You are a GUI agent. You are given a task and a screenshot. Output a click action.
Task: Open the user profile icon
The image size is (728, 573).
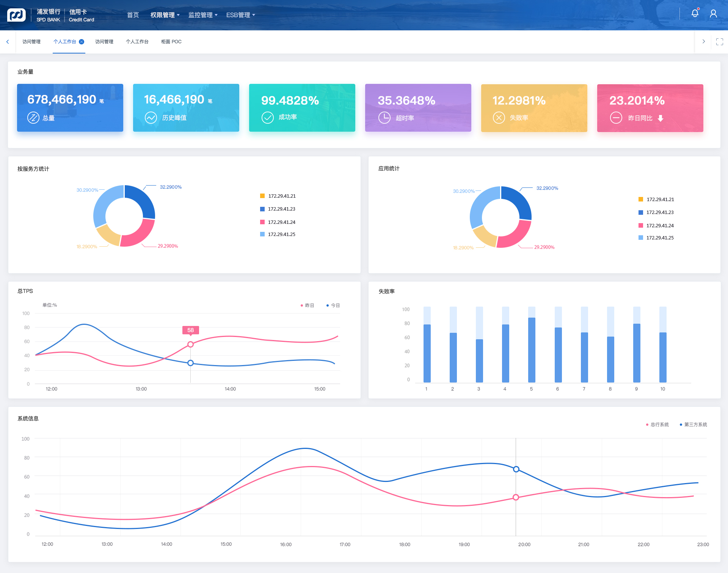713,14
